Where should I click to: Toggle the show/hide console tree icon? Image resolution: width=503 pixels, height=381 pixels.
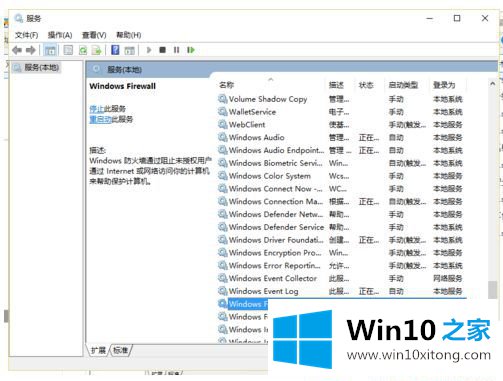tap(50, 50)
